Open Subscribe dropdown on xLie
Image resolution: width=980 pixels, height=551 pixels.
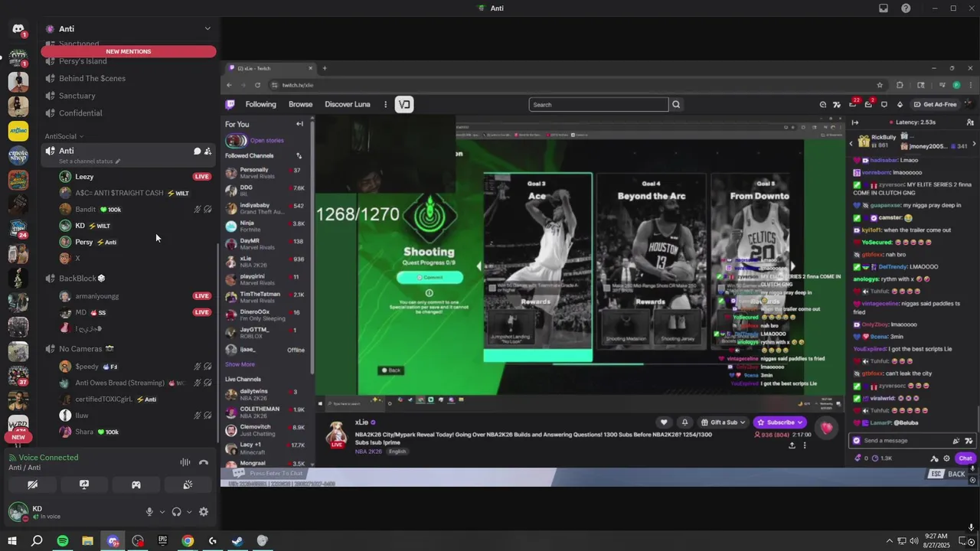click(780, 422)
